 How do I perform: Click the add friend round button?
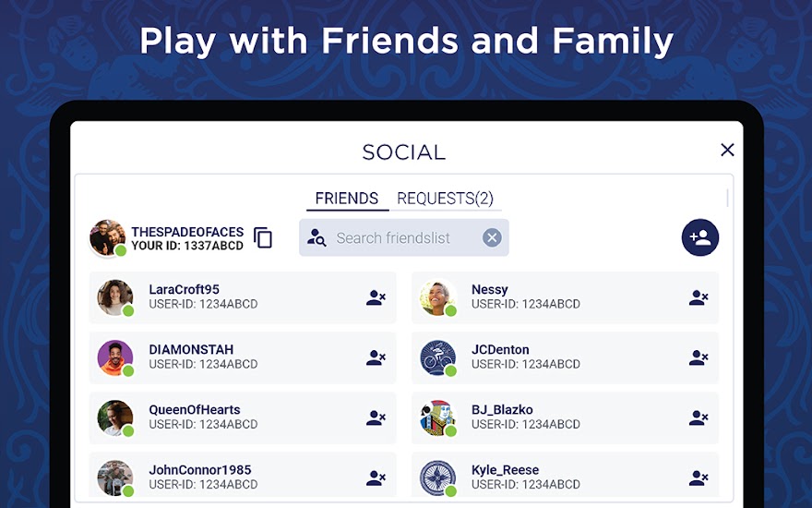700,237
